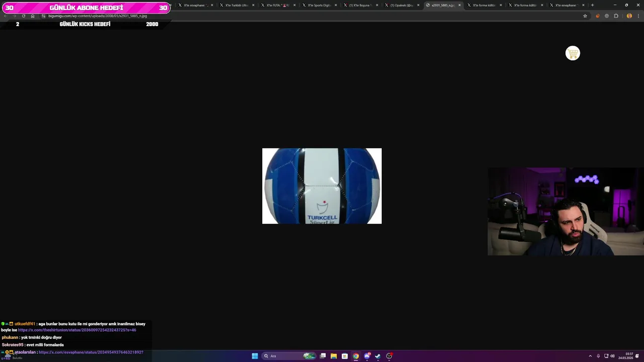Viewport: 644px width, 362px height.
Task: Open OBS Studio from the taskbar
Action: tap(389, 356)
